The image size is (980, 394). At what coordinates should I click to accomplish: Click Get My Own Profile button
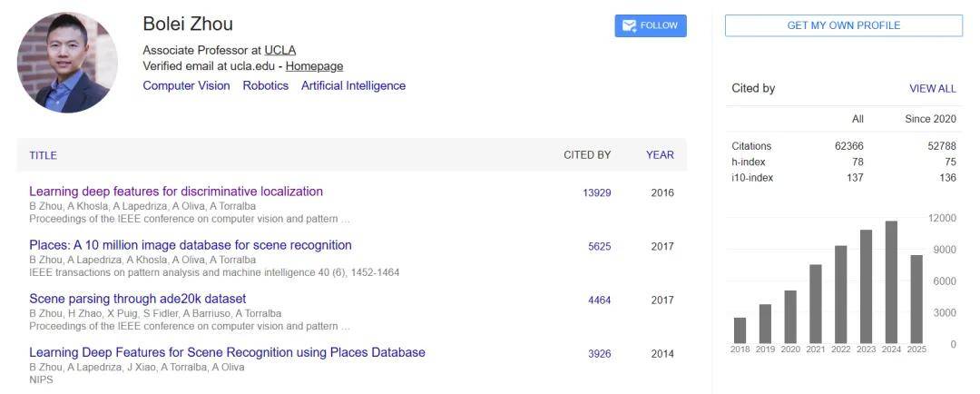coord(843,25)
